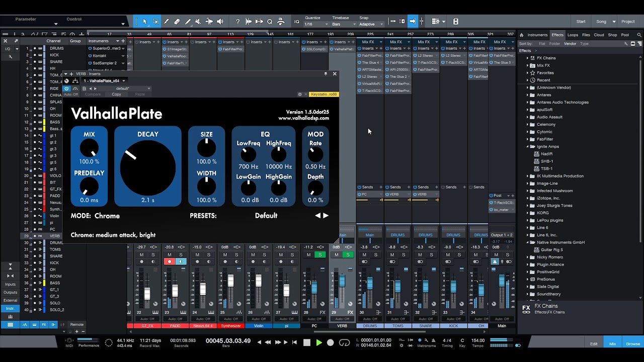Toggle solo on the PC channel 28

(320, 255)
